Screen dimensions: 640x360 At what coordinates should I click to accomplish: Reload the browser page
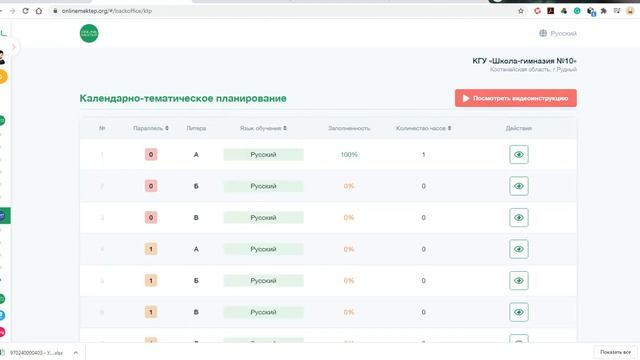[25, 11]
